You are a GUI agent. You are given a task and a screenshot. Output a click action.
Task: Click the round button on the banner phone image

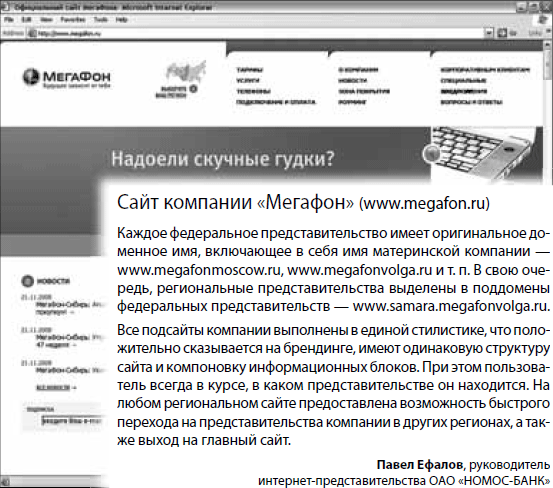coord(431,154)
